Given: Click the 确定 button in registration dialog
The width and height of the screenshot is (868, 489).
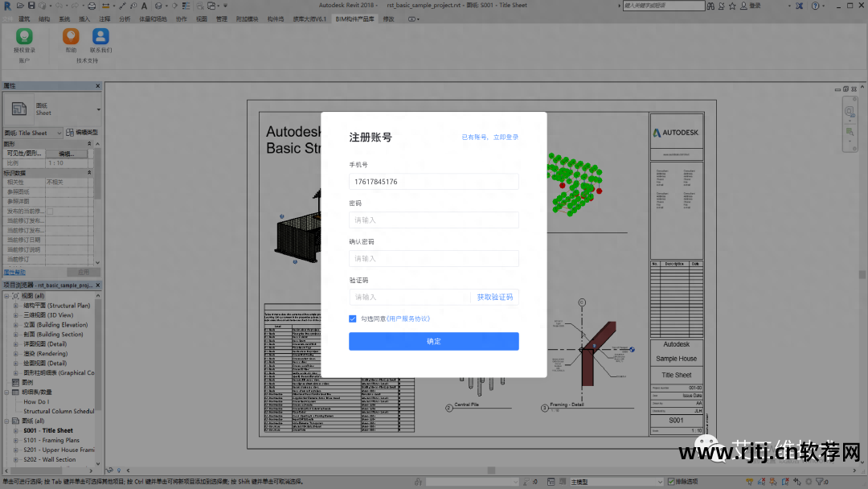Looking at the screenshot, I should (434, 341).
